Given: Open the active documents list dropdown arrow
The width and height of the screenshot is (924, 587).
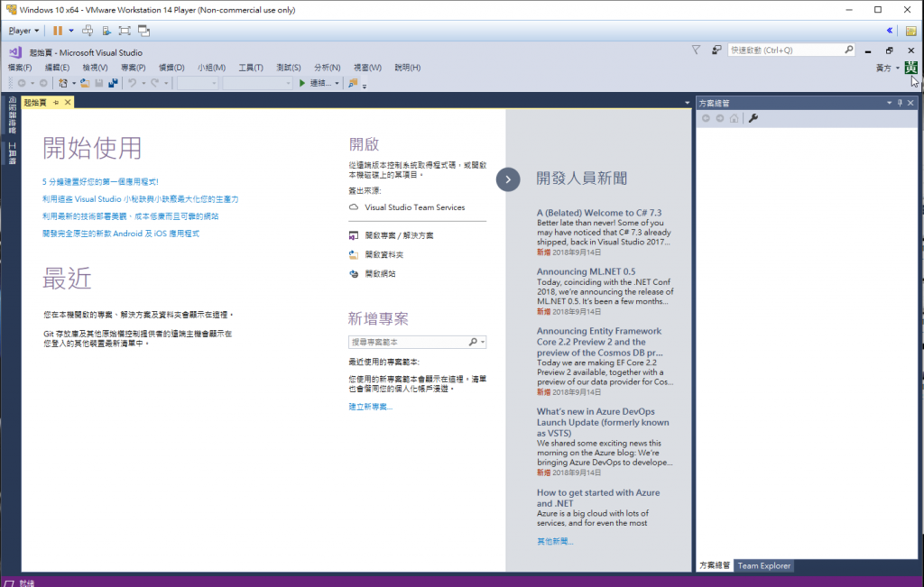Looking at the screenshot, I should pos(687,103).
